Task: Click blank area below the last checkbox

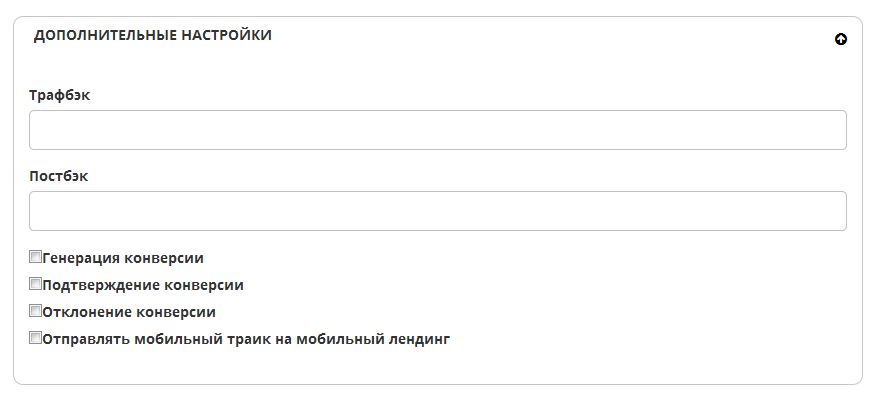Action: tap(438, 365)
